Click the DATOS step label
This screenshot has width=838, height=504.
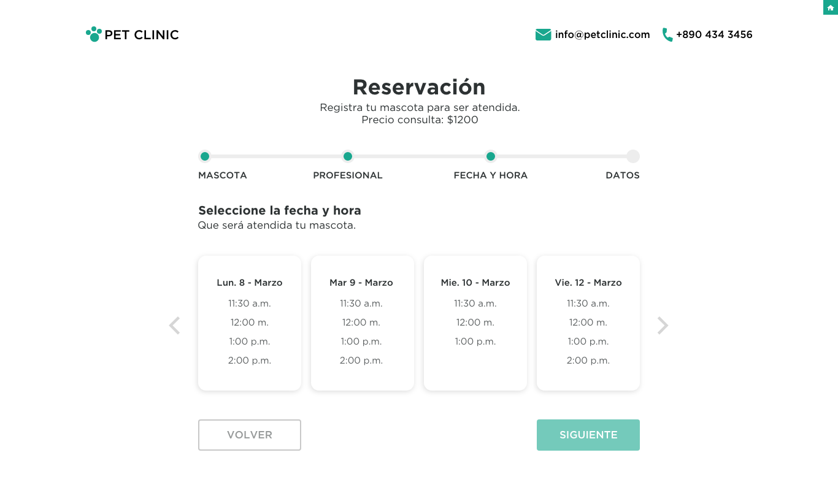point(623,175)
